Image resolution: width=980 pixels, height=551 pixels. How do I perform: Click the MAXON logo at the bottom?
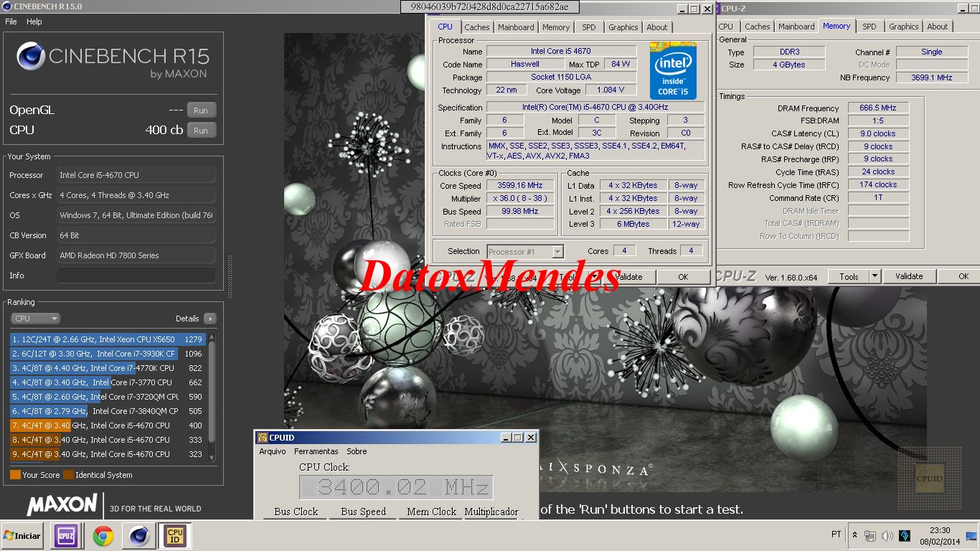(x=62, y=504)
